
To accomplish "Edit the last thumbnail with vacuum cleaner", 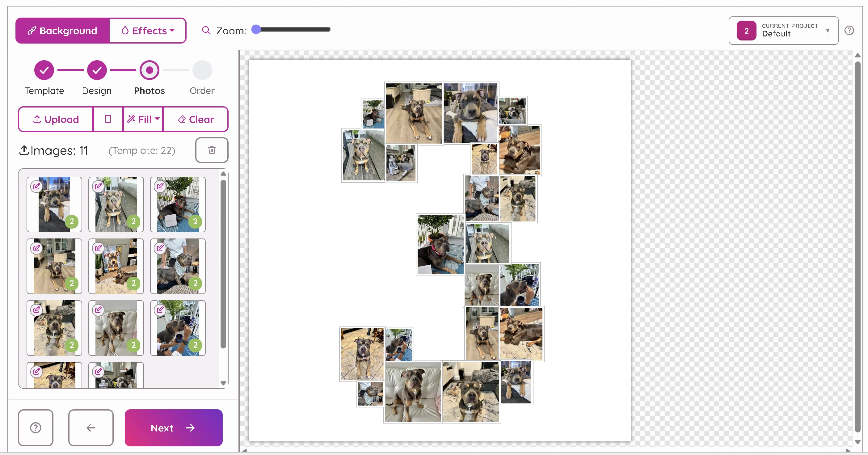I will [98, 371].
